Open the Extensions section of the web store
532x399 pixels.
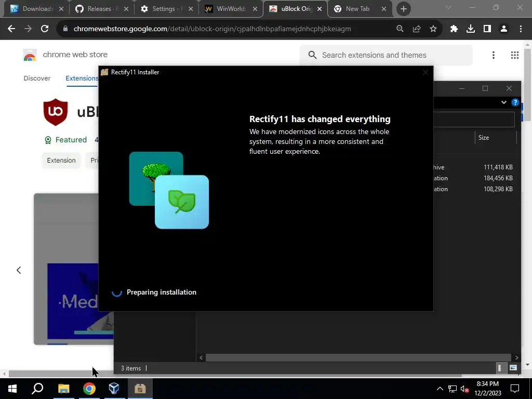point(82,78)
